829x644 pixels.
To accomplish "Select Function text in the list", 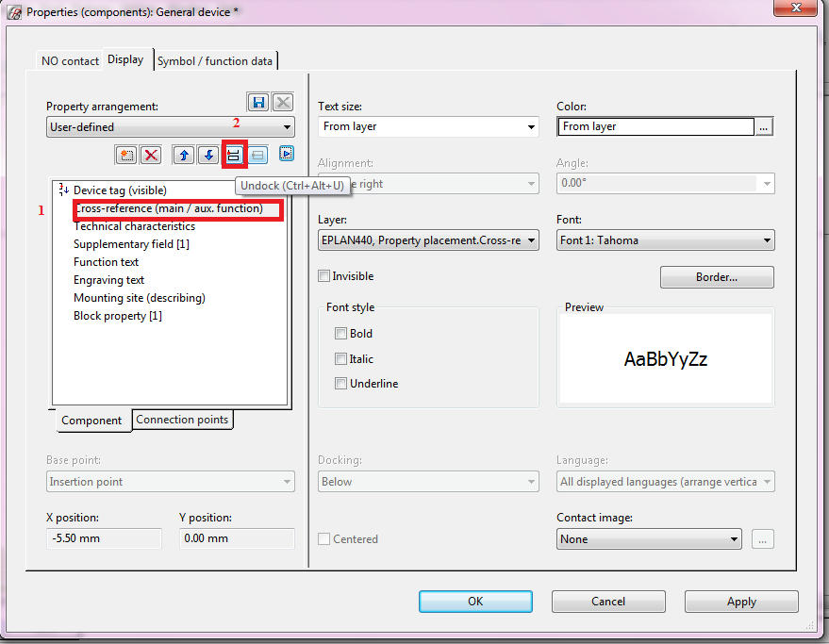I will (x=106, y=262).
